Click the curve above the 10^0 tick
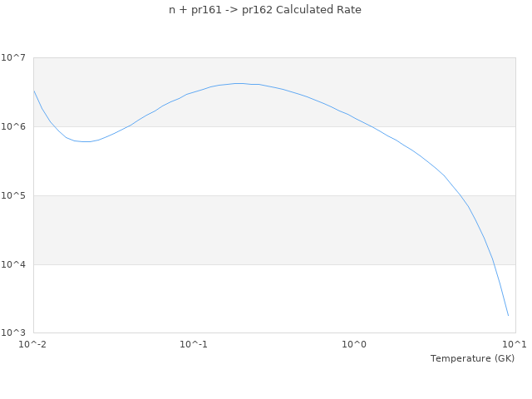The width and height of the screenshot is (532, 399). point(354,117)
